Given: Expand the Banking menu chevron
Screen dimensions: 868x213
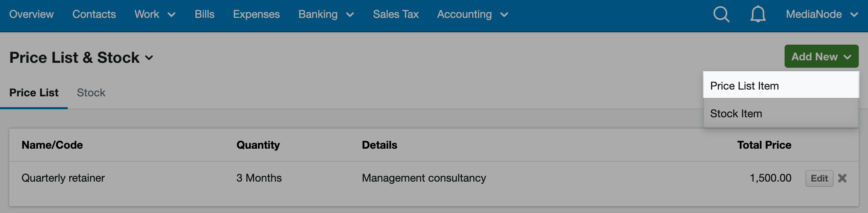Looking at the screenshot, I should click(350, 15).
